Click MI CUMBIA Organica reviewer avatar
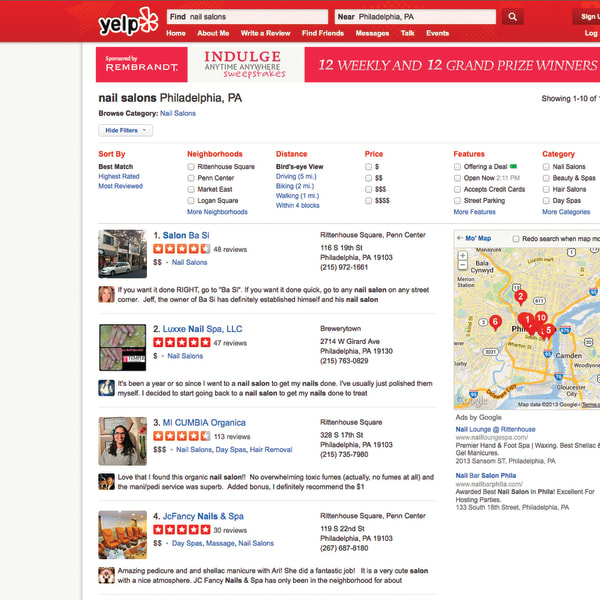 pyautogui.click(x=106, y=481)
